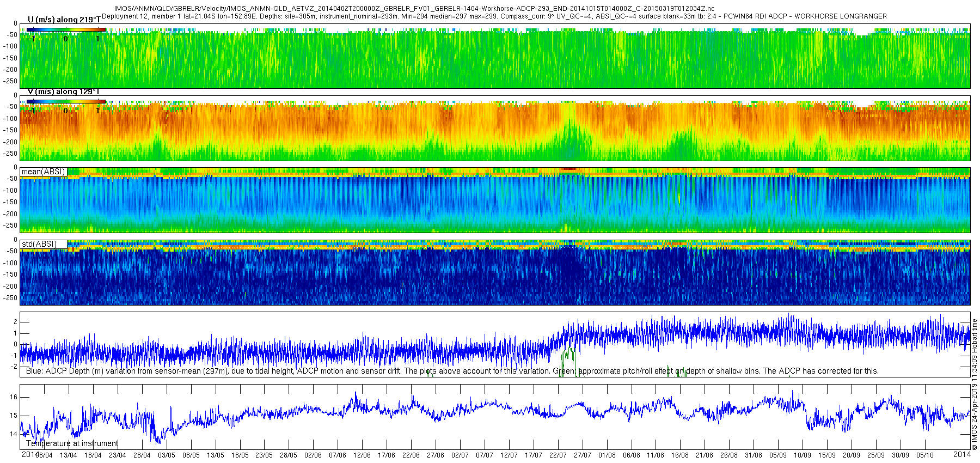Click the 'Blue: ADCP Depth (m) variation' caption

click(x=452, y=371)
